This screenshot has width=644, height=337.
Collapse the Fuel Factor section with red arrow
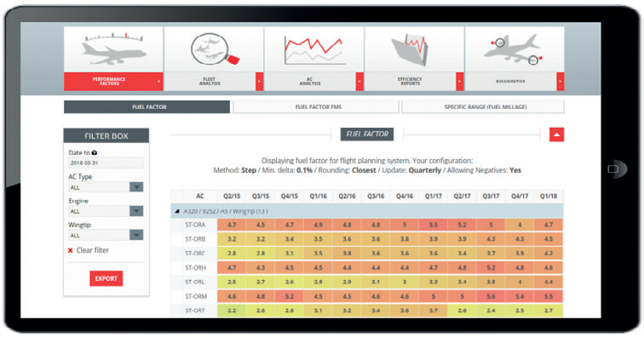coord(556,134)
